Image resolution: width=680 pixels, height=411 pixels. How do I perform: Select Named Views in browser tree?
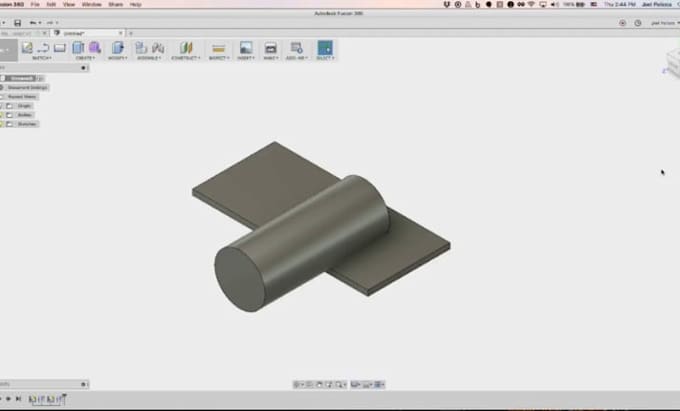[22, 97]
